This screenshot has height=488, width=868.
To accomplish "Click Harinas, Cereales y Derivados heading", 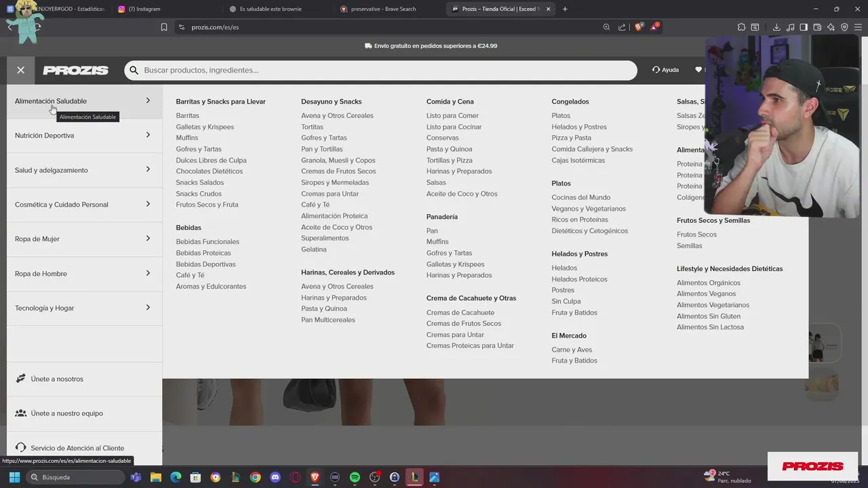I will 348,272.
